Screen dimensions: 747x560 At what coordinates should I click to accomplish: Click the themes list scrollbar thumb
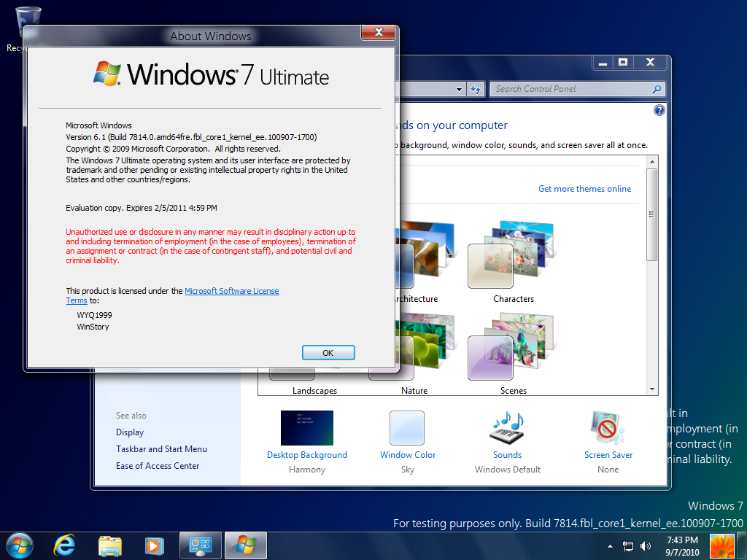652,214
